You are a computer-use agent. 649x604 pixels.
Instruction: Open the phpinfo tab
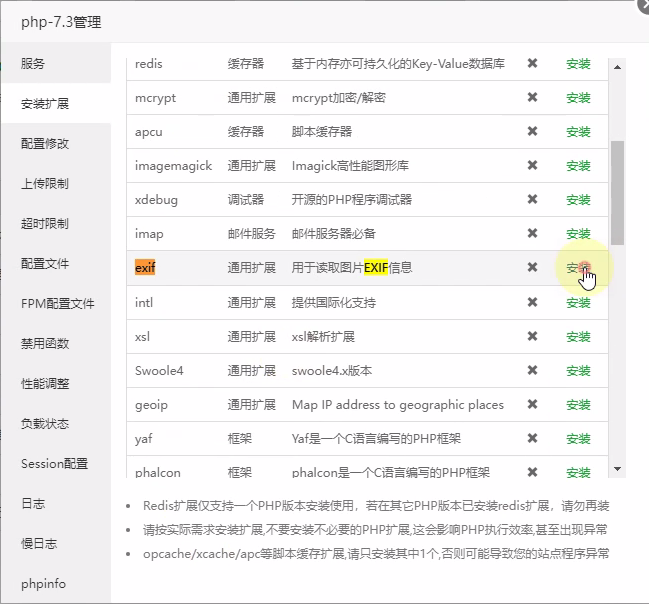pos(56,583)
